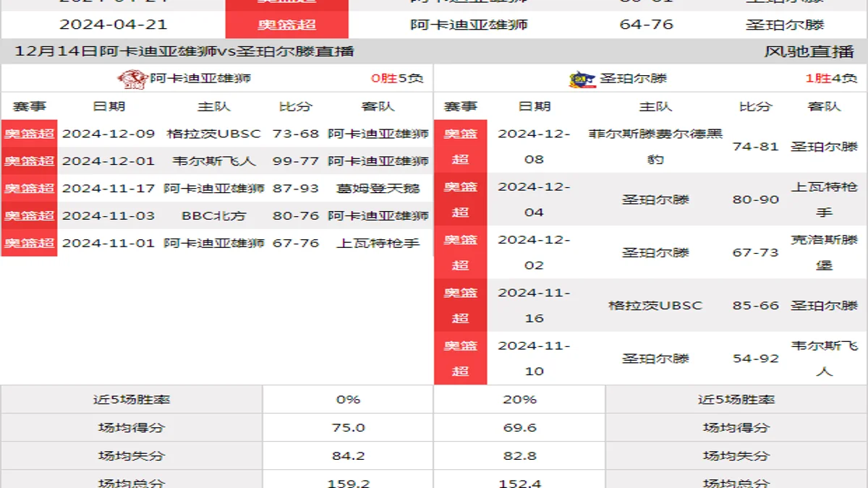Click date 2024-12-09
This screenshot has height=488, width=868.
[109, 134]
